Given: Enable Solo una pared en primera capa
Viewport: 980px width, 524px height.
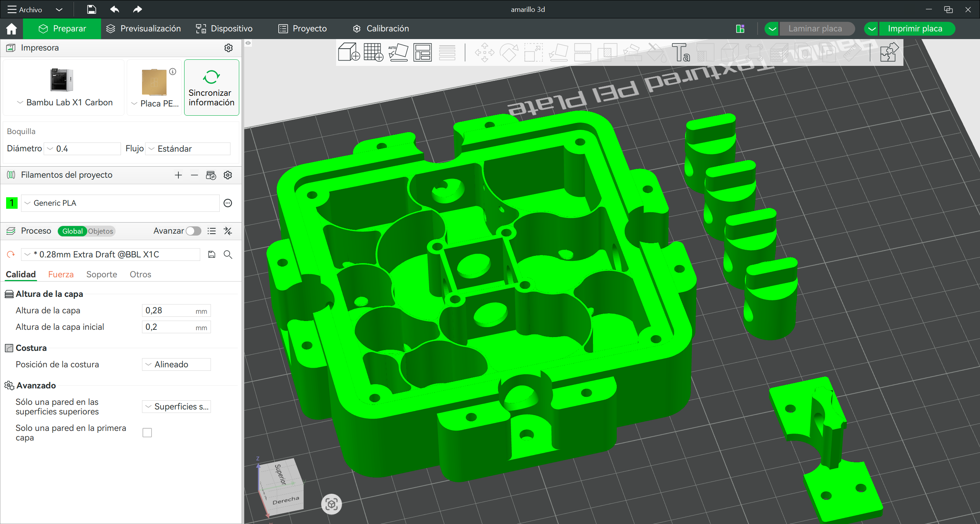Looking at the screenshot, I should tap(147, 432).
